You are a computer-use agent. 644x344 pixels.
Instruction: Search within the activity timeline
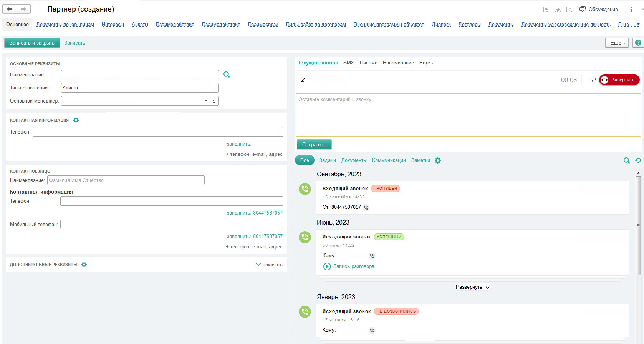[626, 160]
